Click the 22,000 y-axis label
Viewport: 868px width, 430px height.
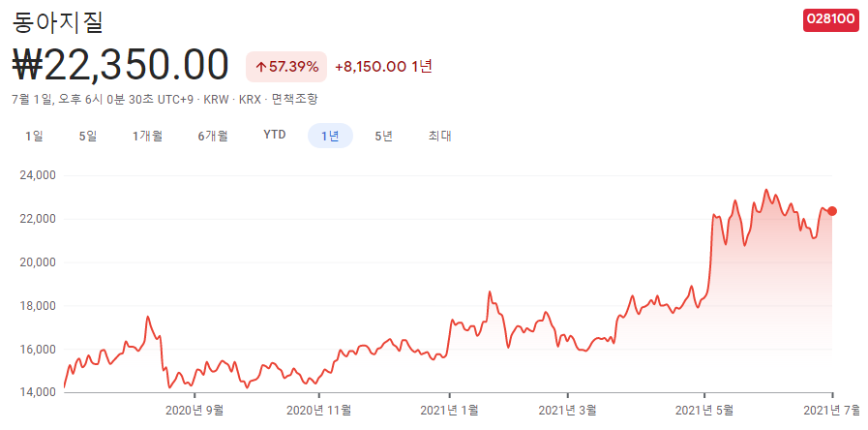38,219
